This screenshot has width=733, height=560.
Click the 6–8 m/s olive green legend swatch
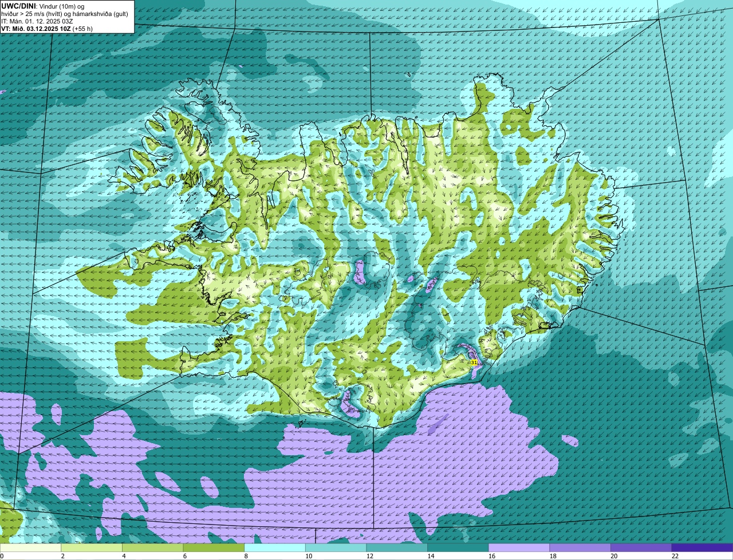(x=214, y=547)
